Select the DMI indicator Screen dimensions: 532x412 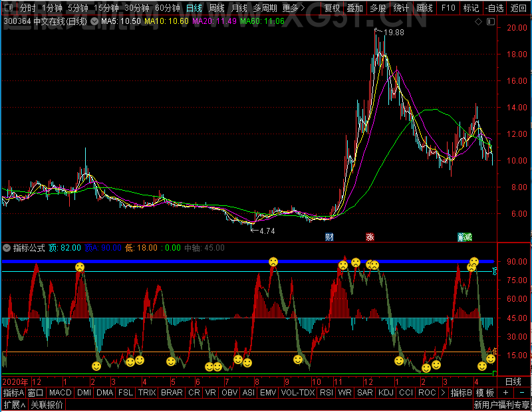click(x=84, y=393)
